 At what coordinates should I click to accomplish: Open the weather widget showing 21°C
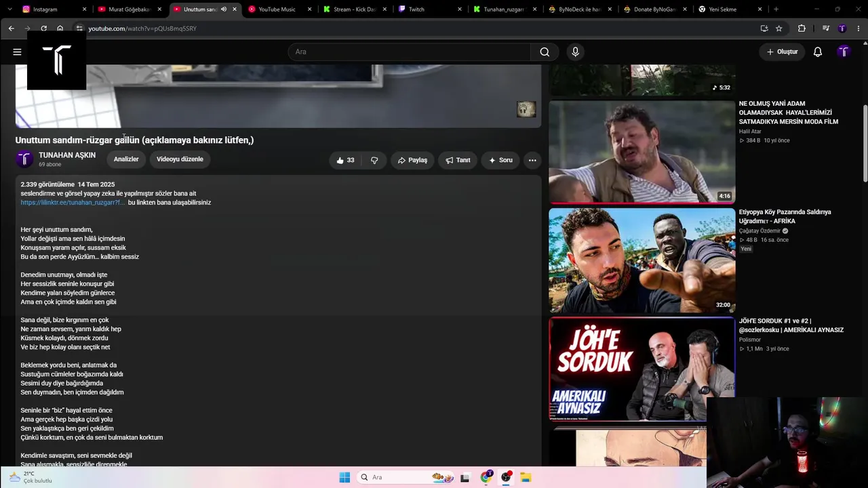[31, 477]
